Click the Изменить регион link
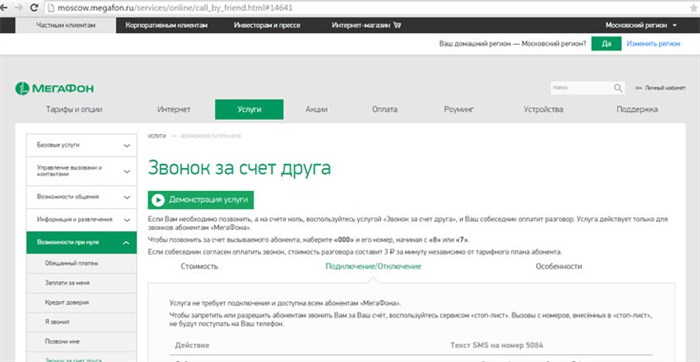The image size is (700, 362). (654, 44)
